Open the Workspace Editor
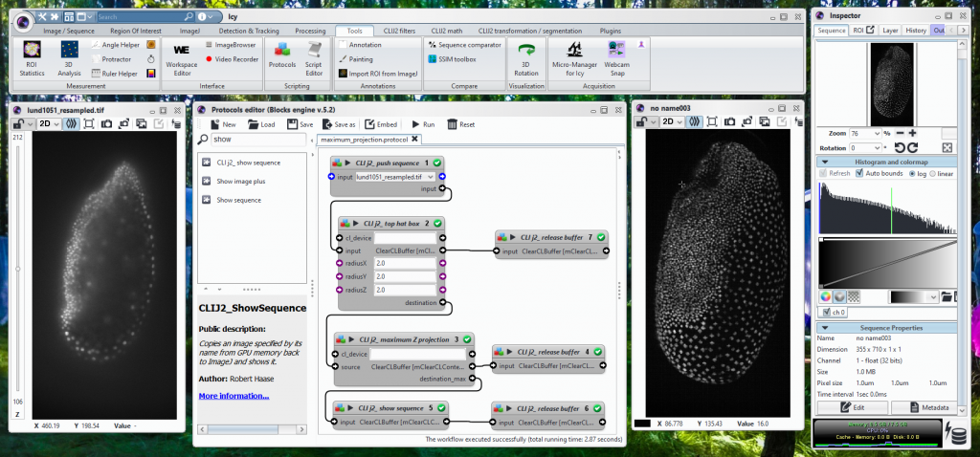Viewport: 980px width, 457px height. pos(182,55)
